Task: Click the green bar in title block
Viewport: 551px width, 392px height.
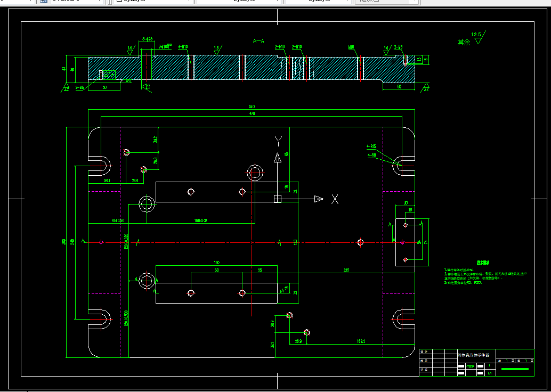Action: 515,369
